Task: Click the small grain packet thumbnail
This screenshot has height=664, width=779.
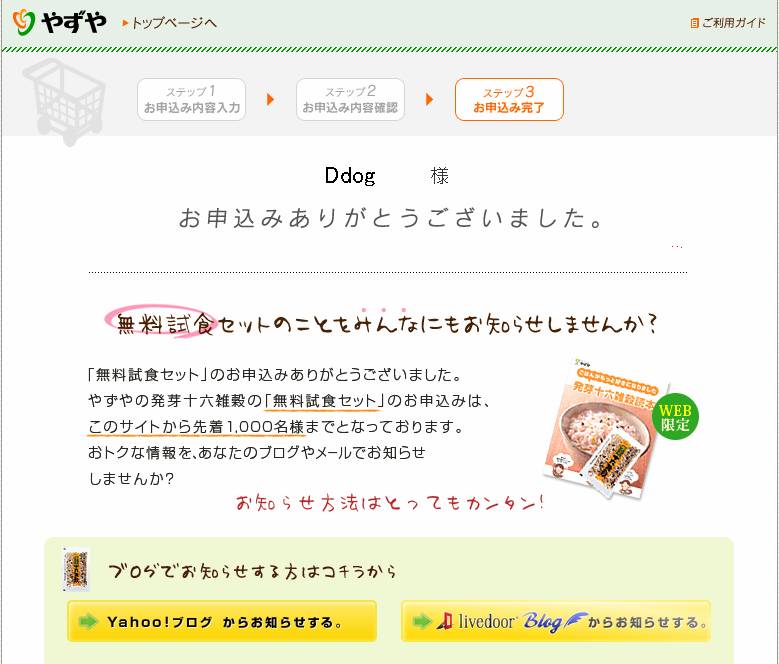Action: tap(77, 570)
